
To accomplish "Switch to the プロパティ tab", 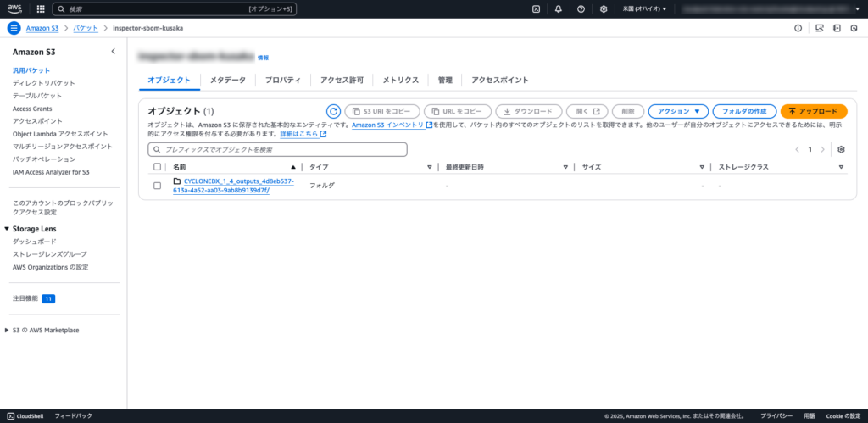I will (x=282, y=80).
